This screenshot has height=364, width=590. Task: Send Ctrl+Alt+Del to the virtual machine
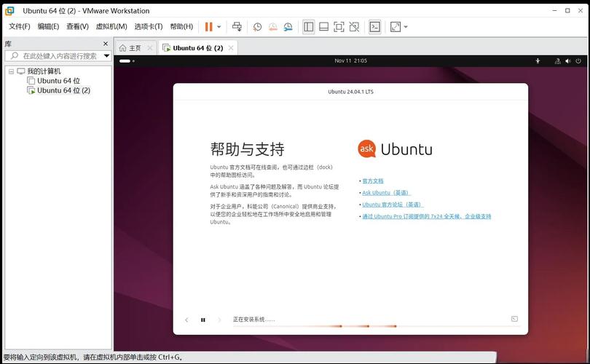237,27
